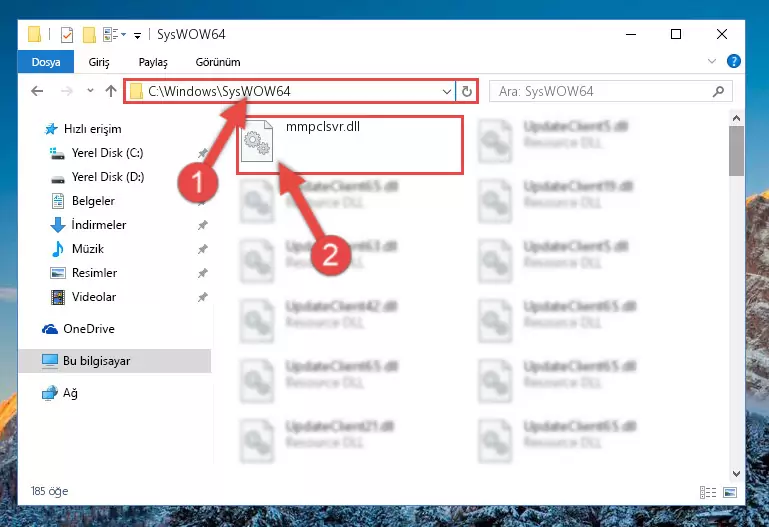Click the Properties quick access icon
This screenshot has height=527, width=769.
coord(67,35)
